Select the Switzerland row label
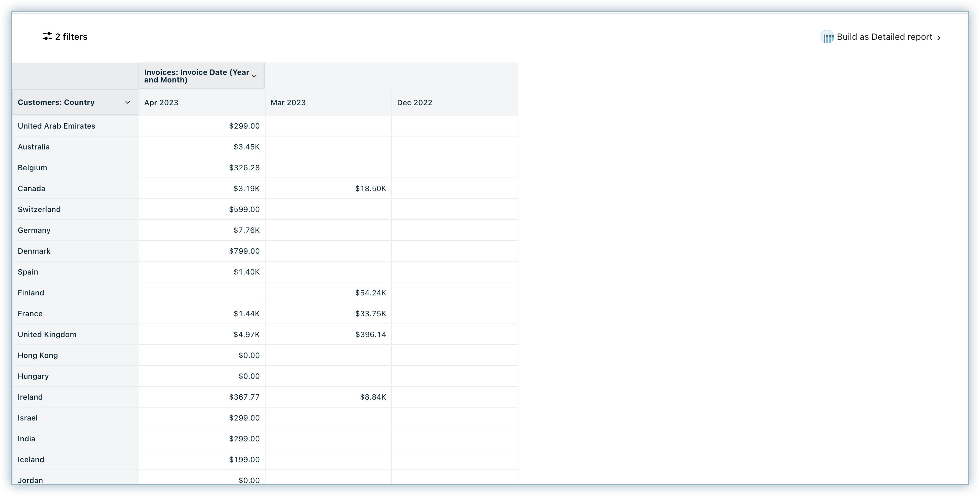The image size is (980, 496). (39, 209)
